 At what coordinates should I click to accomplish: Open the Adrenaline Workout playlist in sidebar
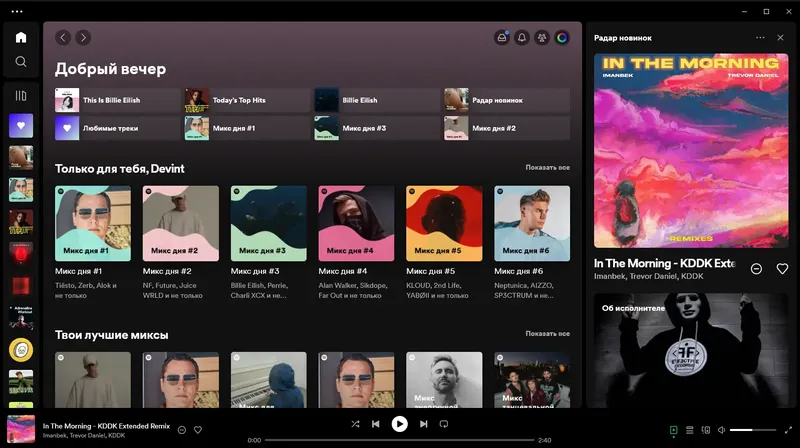coord(21,318)
